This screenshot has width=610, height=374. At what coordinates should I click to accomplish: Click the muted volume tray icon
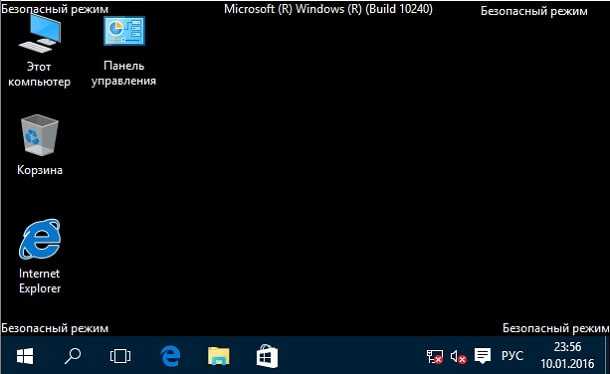tap(458, 356)
